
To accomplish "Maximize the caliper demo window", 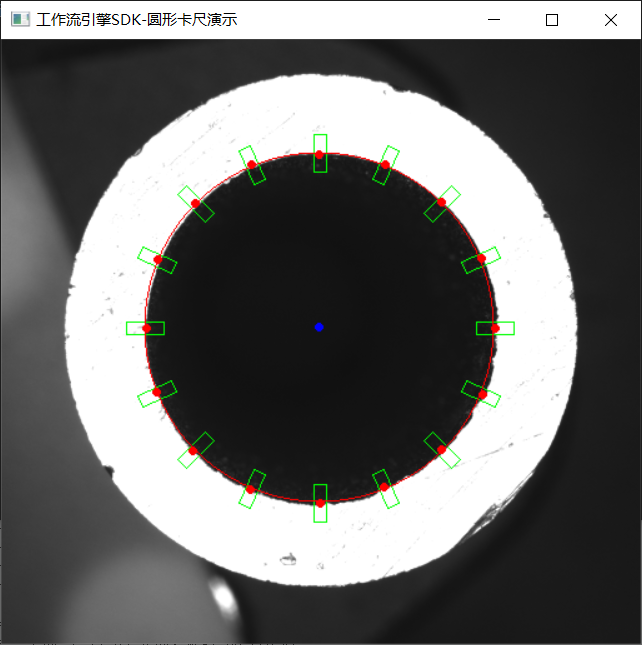I will (x=552, y=20).
